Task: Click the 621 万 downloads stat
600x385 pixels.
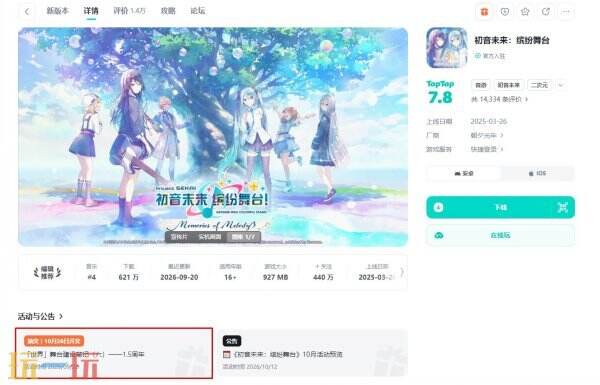Action: (x=129, y=272)
